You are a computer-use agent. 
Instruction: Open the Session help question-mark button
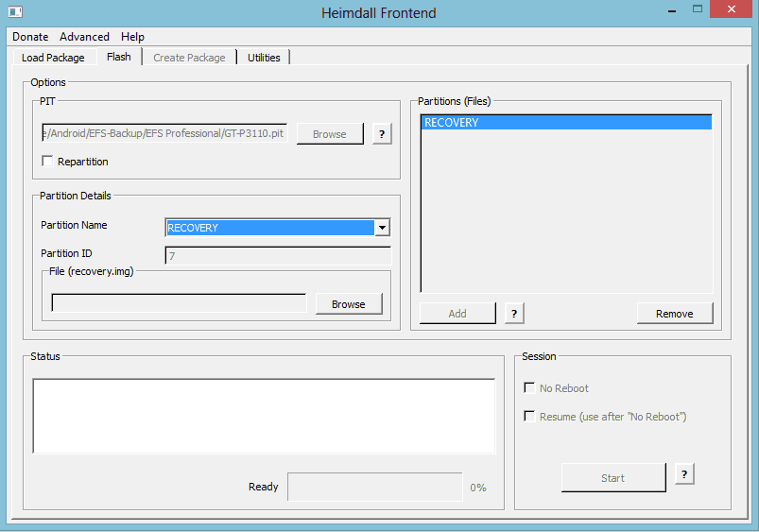click(684, 474)
